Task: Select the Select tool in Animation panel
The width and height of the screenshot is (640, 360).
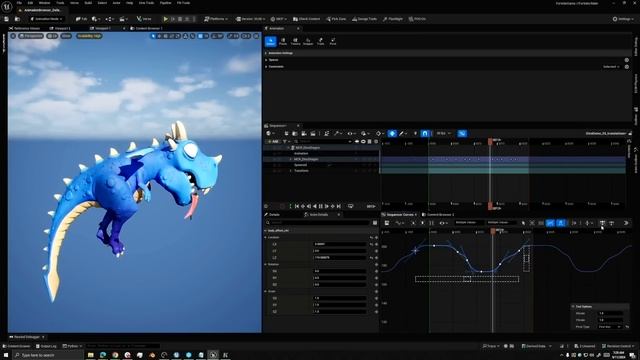Action: [271, 41]
